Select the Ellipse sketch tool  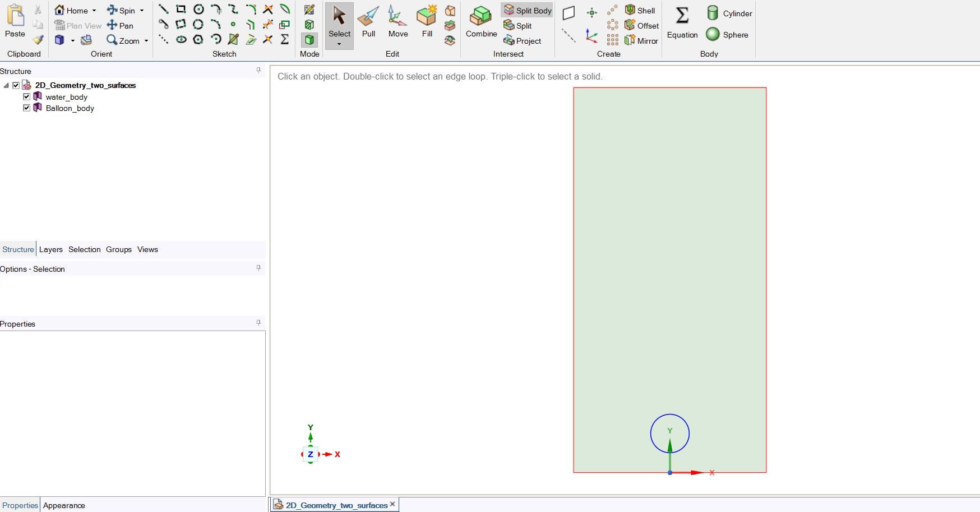(181, 39)
